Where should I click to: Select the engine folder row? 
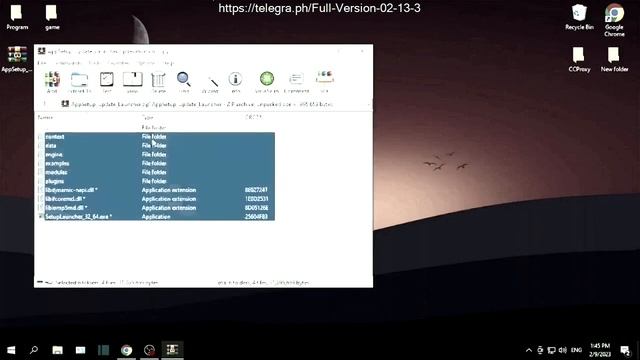pyautogui.click(x=155, y=154)
